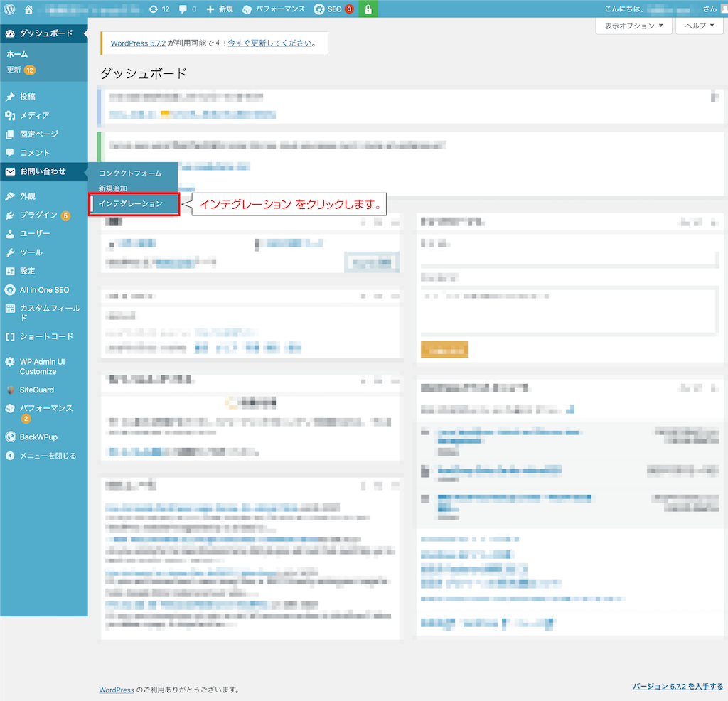
Task: Click the All in One SEO gear icon
Action: pos(10,290)
